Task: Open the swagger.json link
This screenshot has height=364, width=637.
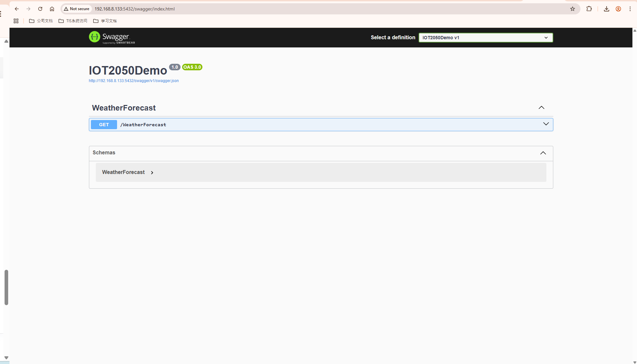Action: coord(134,81)
